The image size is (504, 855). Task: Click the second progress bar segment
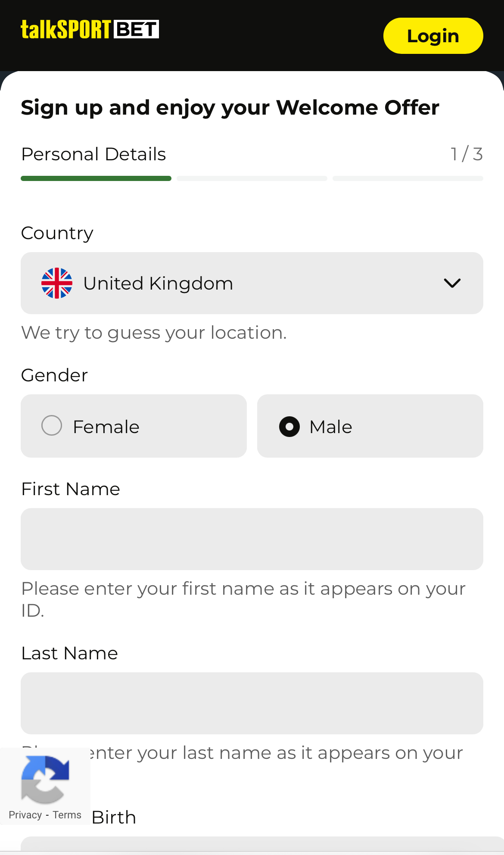pyautogui.click(x=252, y=178)
